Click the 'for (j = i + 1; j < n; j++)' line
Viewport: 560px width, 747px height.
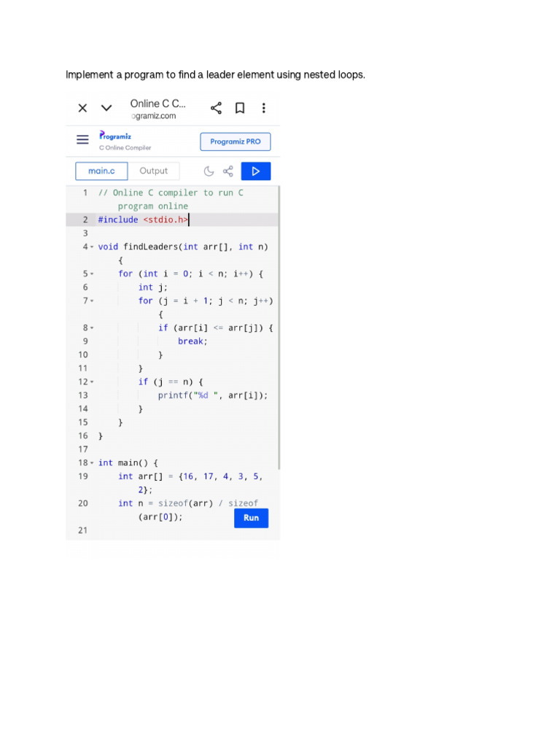pyautogui.click(x=206, y=301)
